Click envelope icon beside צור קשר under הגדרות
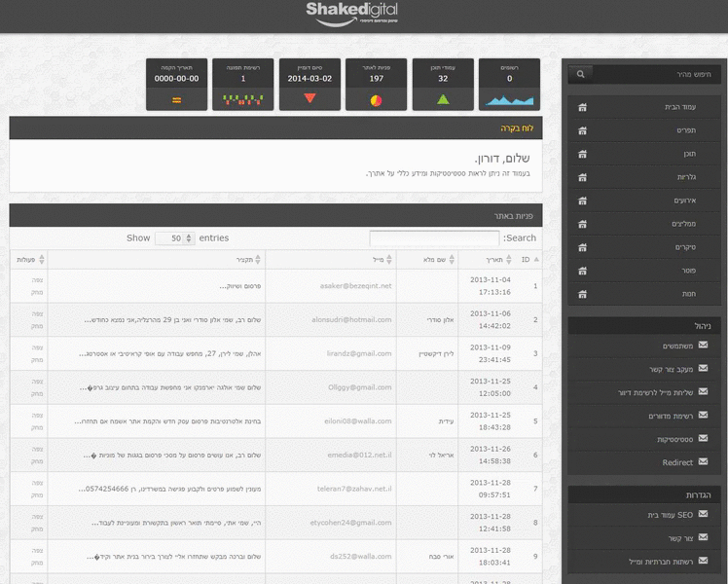The image size is (728, 584). click(x=704, y=537)
